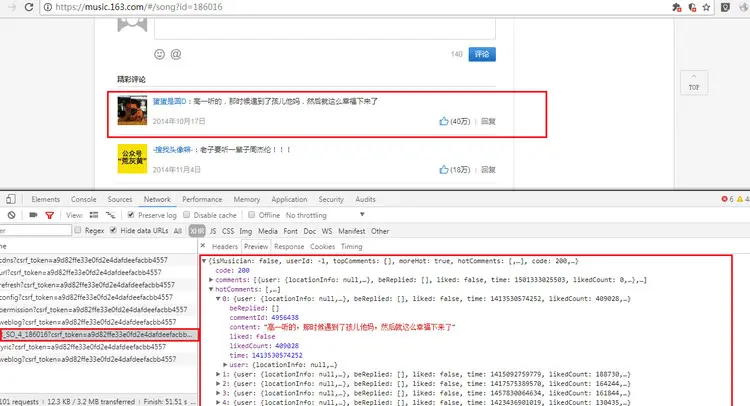Expand the user object under item 0
Viewport: 750px width, 406px height.
[x=225, y=365]
